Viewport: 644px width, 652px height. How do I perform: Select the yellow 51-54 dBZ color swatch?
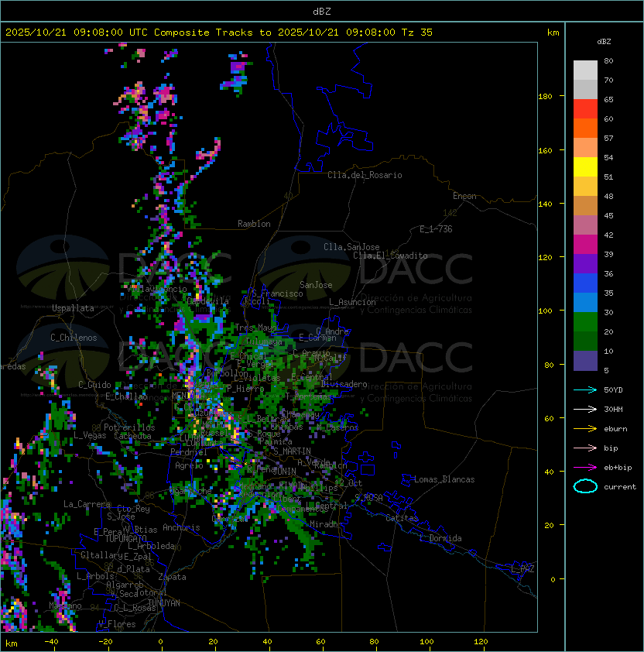point(585,167)
